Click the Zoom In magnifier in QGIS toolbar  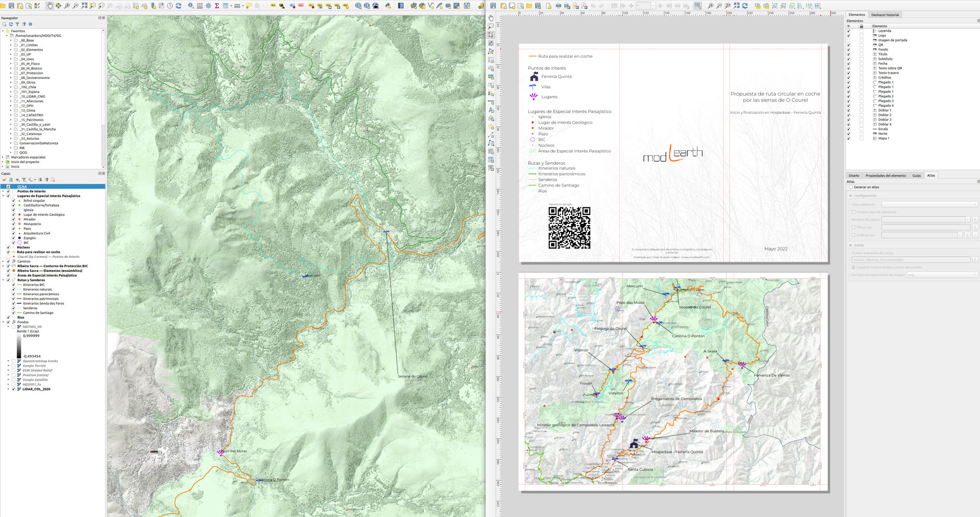click(x=67, y=6)
